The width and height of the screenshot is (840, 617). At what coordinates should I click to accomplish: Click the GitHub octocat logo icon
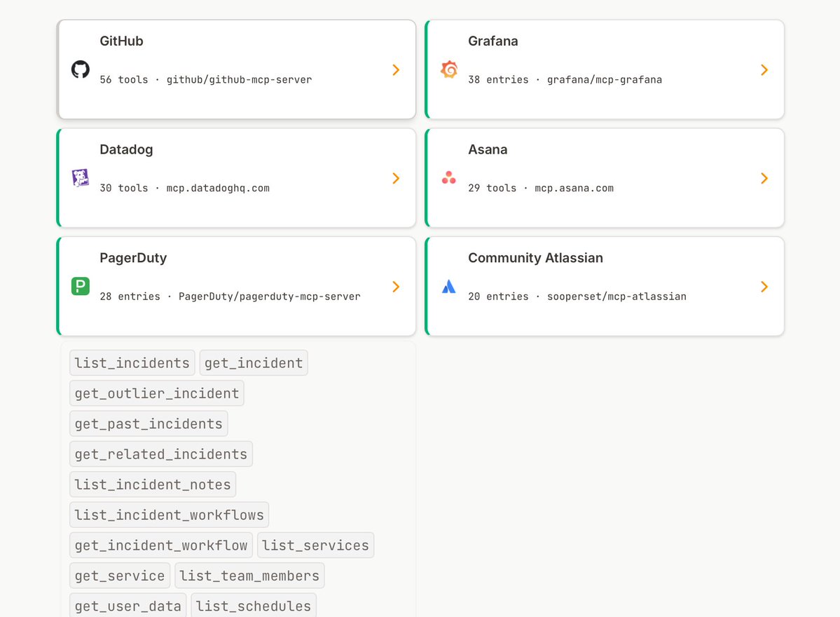[81, 69]
